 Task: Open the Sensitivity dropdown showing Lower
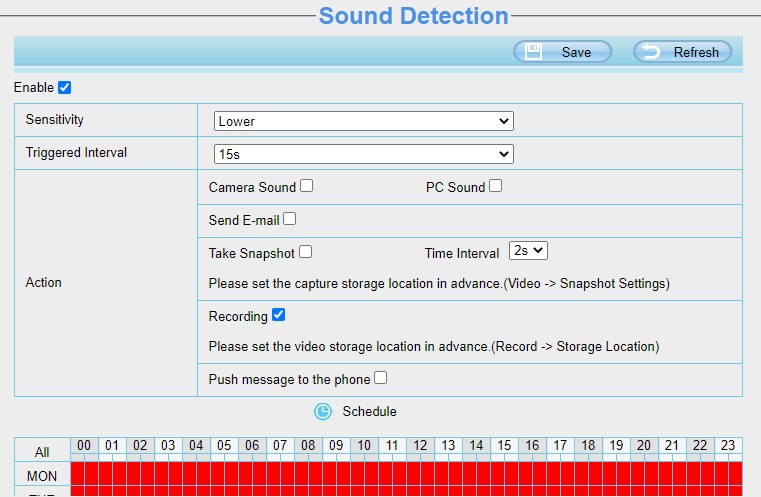coord(364,121)
